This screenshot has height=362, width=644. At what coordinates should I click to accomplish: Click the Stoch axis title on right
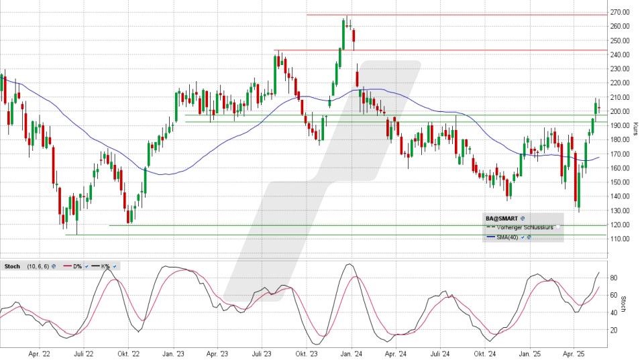coord(623,304)
